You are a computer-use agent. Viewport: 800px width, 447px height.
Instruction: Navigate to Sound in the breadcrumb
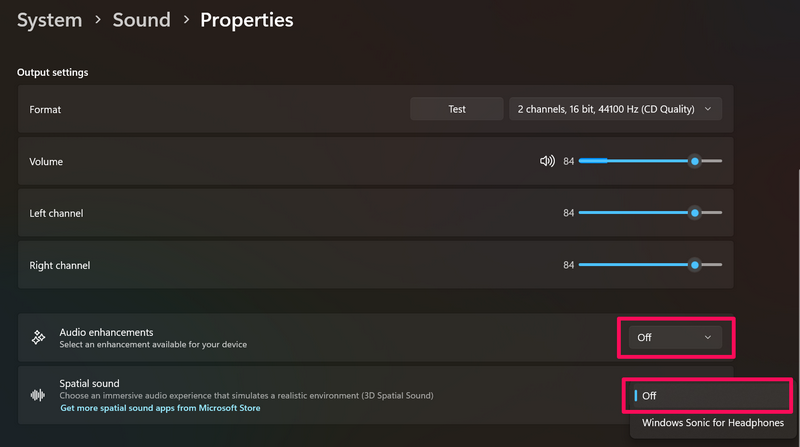(141, 20)
